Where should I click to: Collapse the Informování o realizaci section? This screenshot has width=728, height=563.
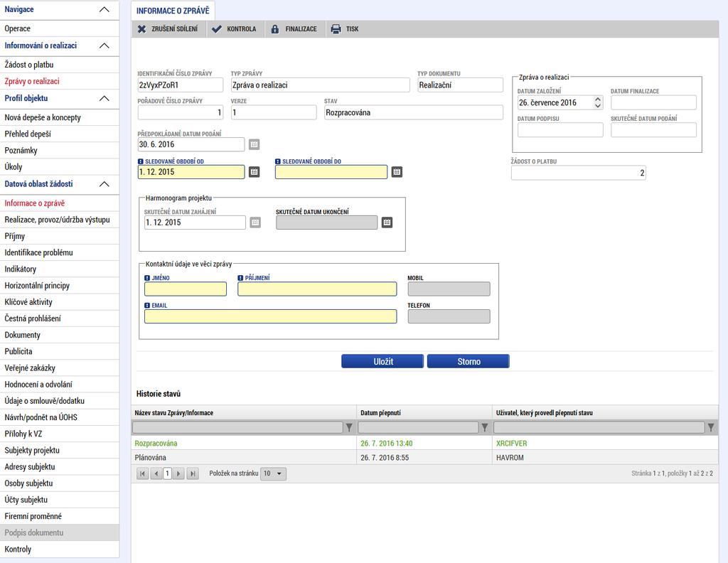tap(105, 45)
